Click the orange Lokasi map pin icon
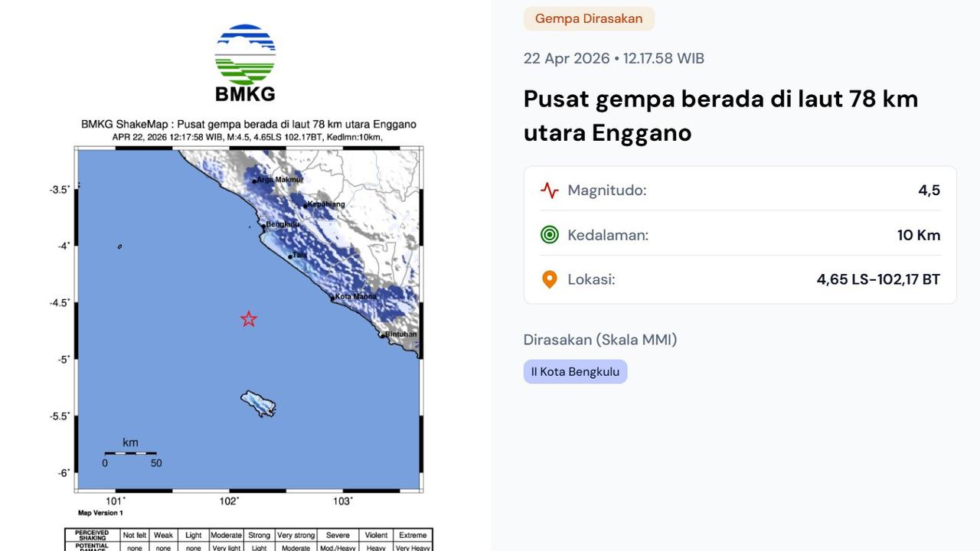980x551 pixels. pyautogui.click(x=548, y=279)
